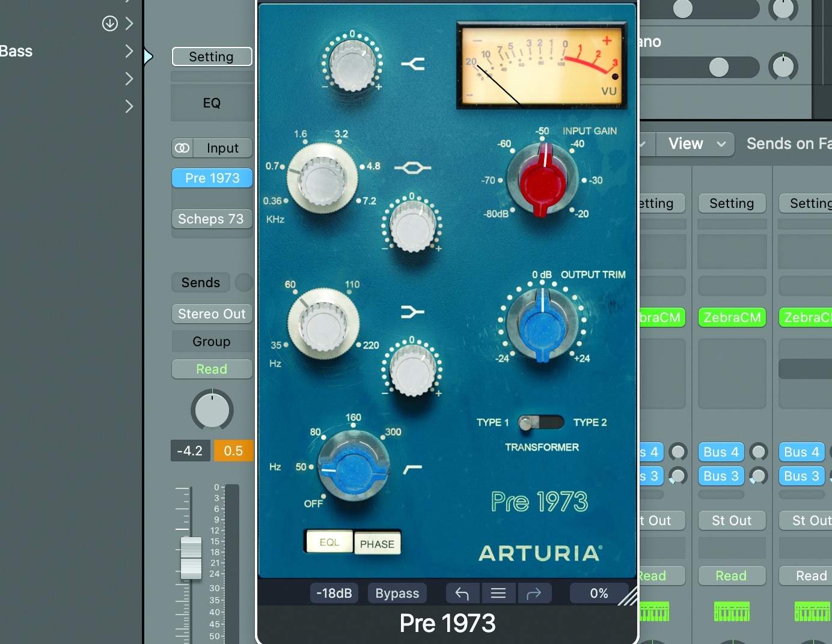
Task: Click the undo arrow in plugin footer
Action: pos(462,594)
